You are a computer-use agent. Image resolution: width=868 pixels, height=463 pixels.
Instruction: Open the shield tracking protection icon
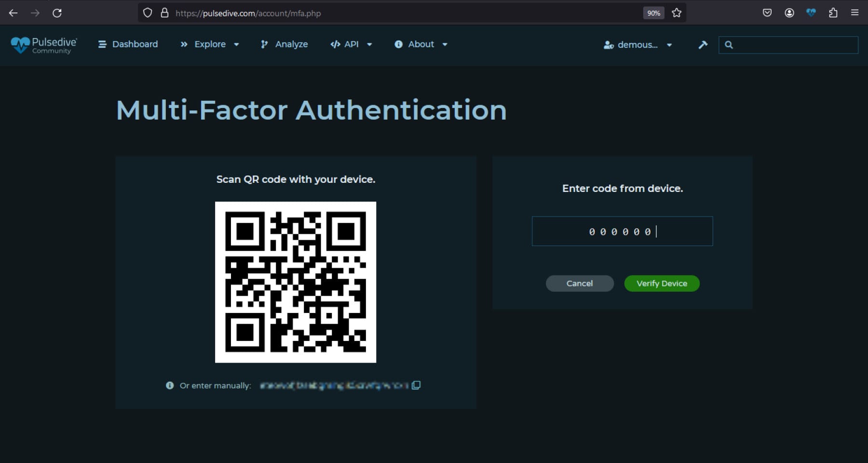tap(148, 13)
